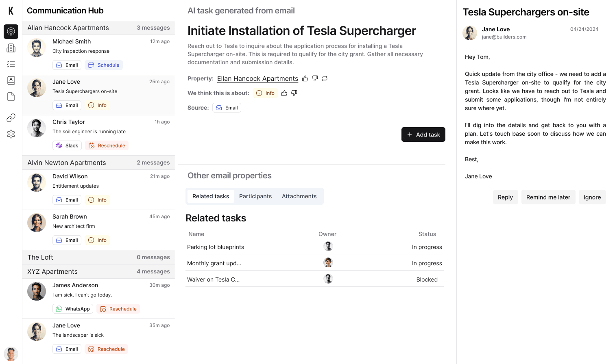Click Info tag on Sarah Brown's message
This screenshot has height=364, width=615.
(x=97, y=240)
